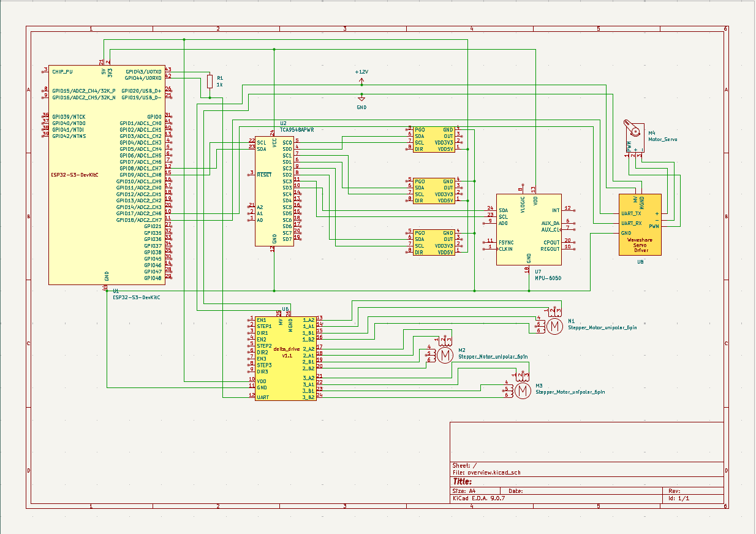Image resolution: width=756 pixels, height=534 pixels.
Task: Click the 'GPIO43/U0TXD' pin label
Action: 143,71
